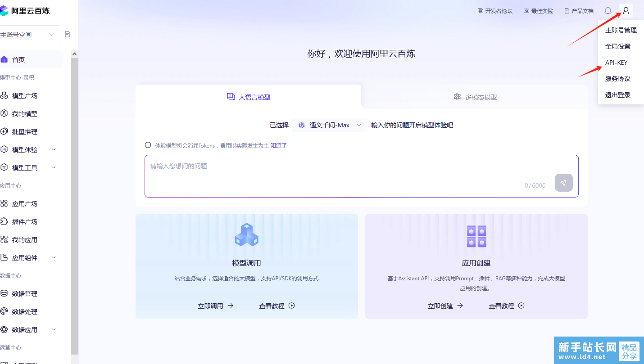The image size is (644, 364).
Task: Click the 我的模型 sidebar icon
Action: 4,113
